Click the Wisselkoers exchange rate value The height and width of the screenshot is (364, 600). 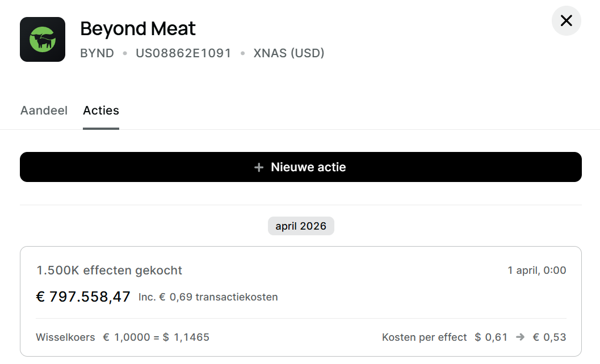pyautogui.click(x=156, y=337)
